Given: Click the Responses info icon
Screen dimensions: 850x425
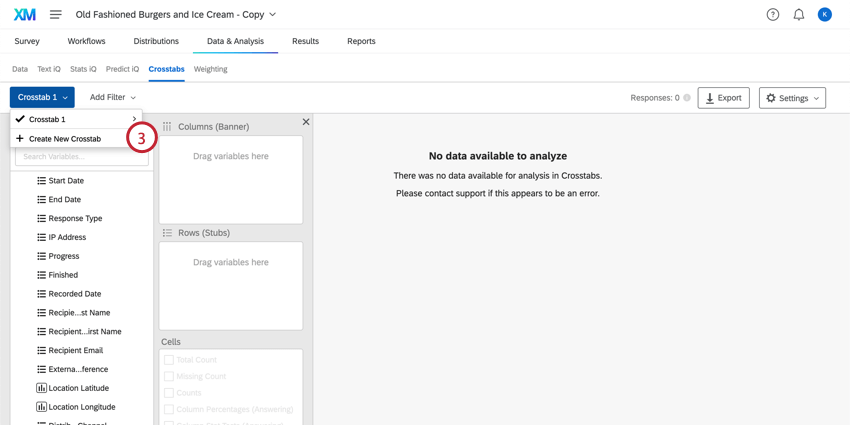Looking at the screenshot, I should [687, 98].
